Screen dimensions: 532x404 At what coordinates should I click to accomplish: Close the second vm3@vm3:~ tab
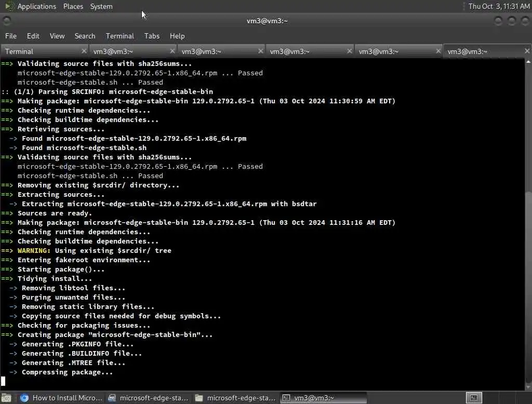pyautogui.click(x=172, y=51)
